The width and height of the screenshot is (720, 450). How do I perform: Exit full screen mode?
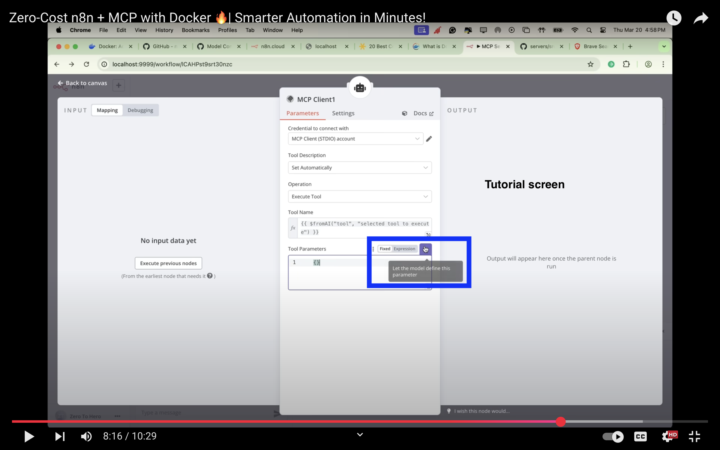(x=695, y=436)
